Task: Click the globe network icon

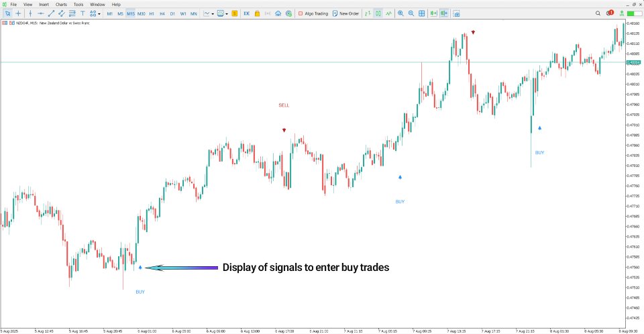Action: pyautogui.click(x=288, y=13)
